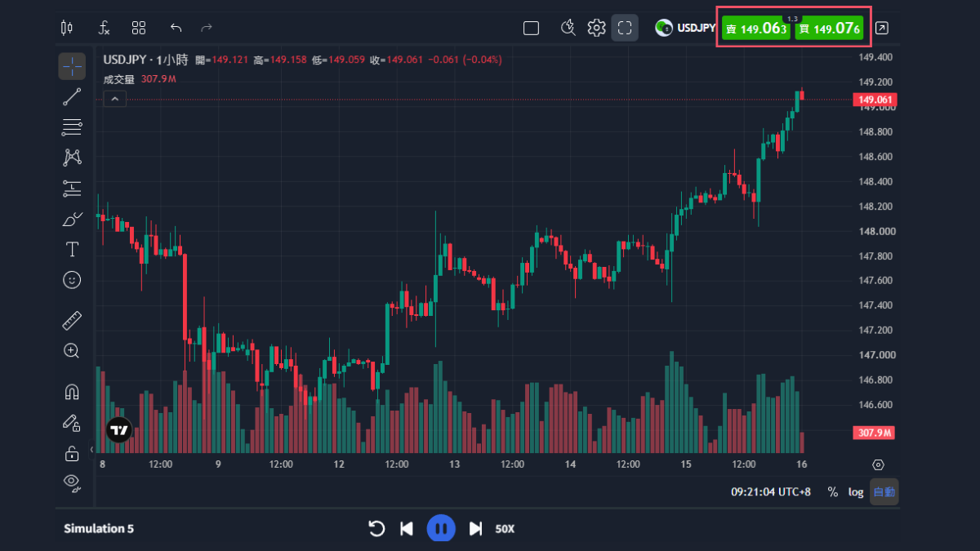Toggle stay in drawing mode
Viewport: 980px width, 551px height.
[x=72, y=422]
